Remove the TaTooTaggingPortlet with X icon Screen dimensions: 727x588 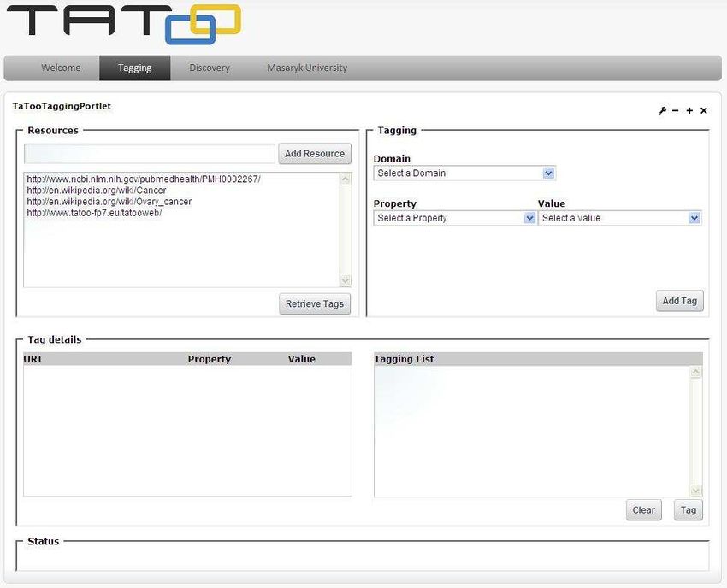[704, 110]
